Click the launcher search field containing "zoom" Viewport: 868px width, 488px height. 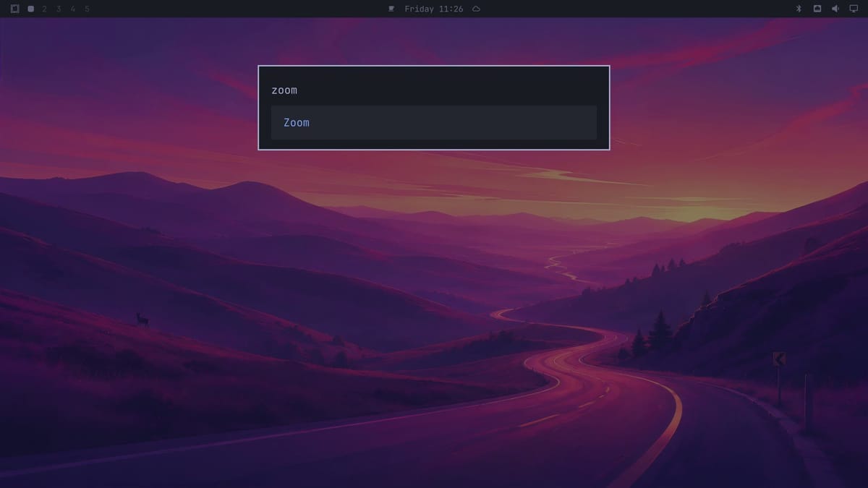[x=434, y=90]
